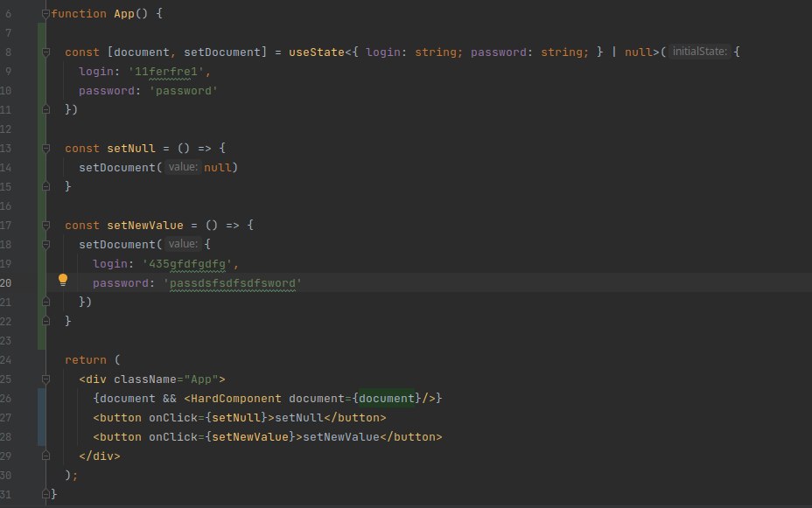Click the highlighted document prop value
The width and height of the screenshot is (812, 508).
pyautogui.click(x=387, y=399)
